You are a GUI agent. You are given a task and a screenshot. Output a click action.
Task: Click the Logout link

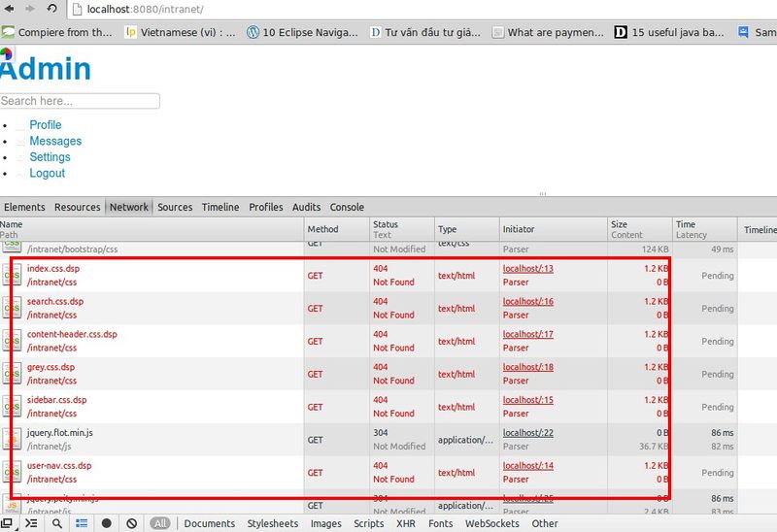pyautogui.click(x=47, y=173)
